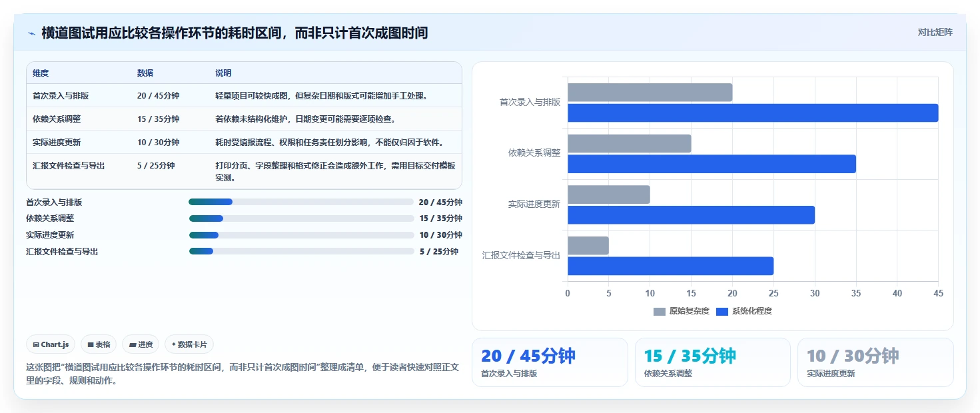Viewport: 980px width, 413px height.
Task: Select table cell 汇报文件检查与导出
Action: tap(69, 166)
